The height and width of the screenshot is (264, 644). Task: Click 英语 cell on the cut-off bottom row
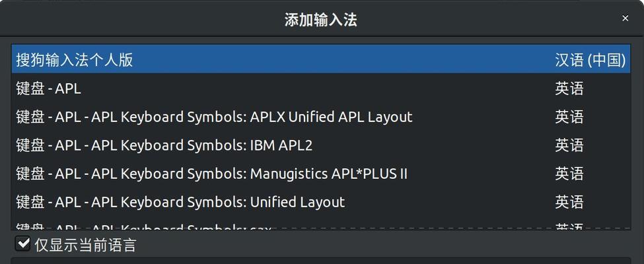[x=569, y=226]
